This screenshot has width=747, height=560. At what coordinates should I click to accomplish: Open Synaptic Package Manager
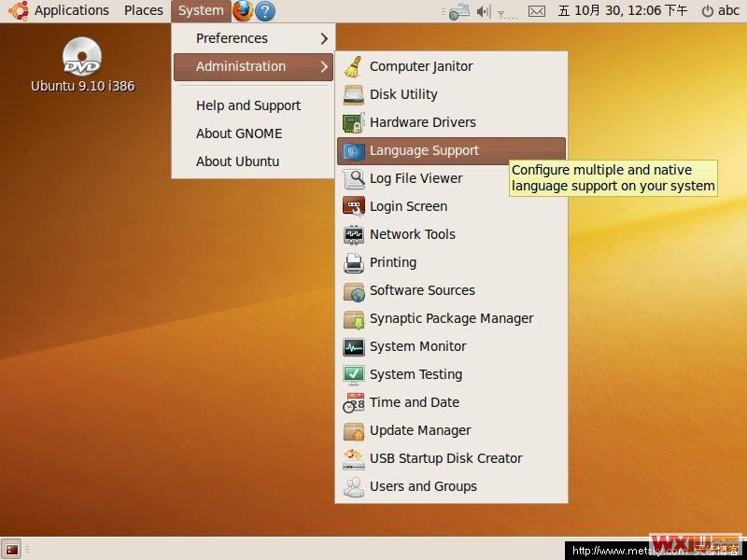[x=451, y=318]
